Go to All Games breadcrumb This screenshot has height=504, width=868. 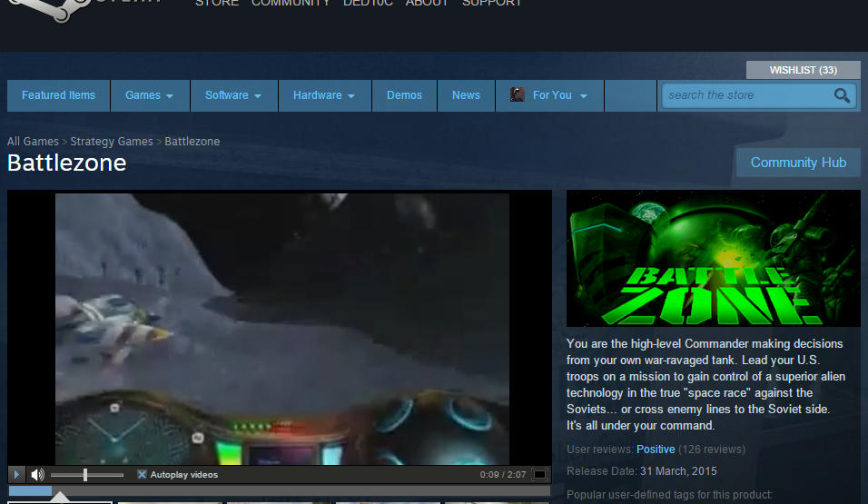coord(33,142)
